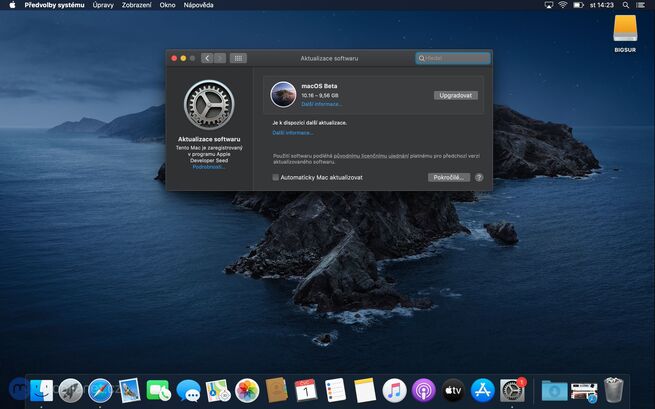Show all preferences with grid button
The height and width of the screenshot is (409, 655).
pos(238,58)
